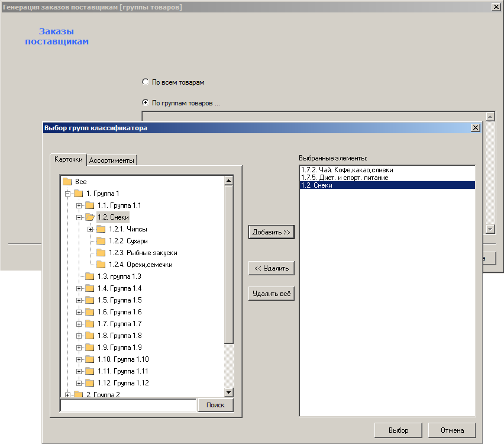Expand the '1.1. Группа 1.1' node
This screenshot has height=444, width=504.
79,205
